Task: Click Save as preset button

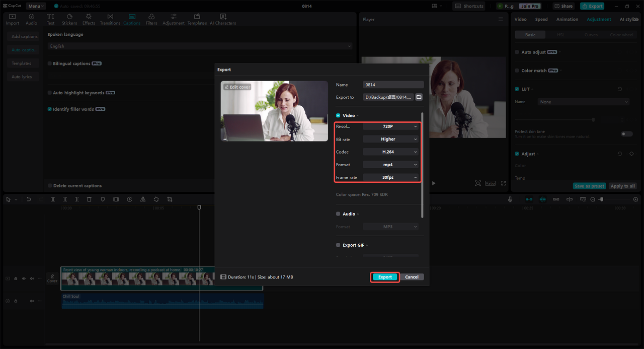Action: [589, 186]
